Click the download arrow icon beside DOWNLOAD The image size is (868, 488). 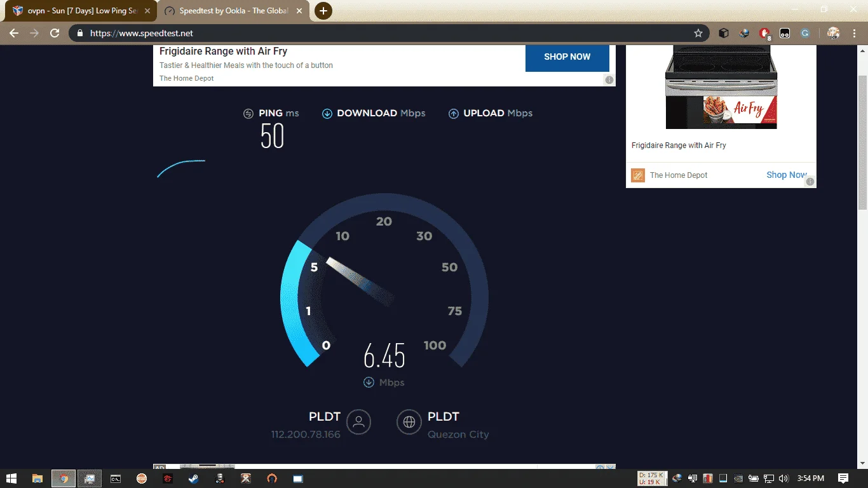327,114
